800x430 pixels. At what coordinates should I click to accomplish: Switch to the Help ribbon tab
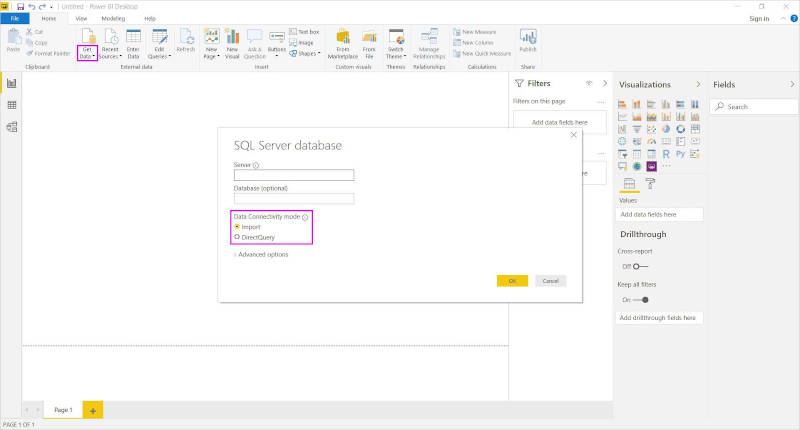point(149,19)
